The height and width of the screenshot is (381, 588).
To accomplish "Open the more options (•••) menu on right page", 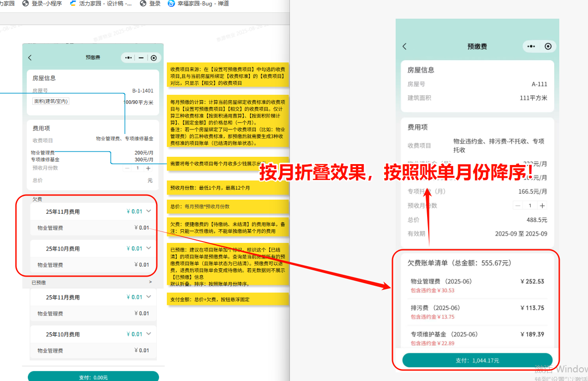I will [531, 46].
